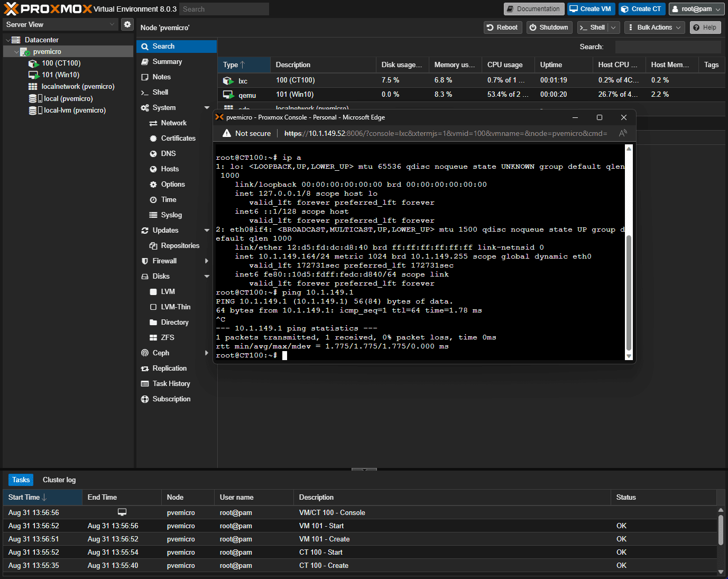Click the Reboot button
Viewport: 728px width, 579px height.
pyautogui.click(x=503, y=27)
